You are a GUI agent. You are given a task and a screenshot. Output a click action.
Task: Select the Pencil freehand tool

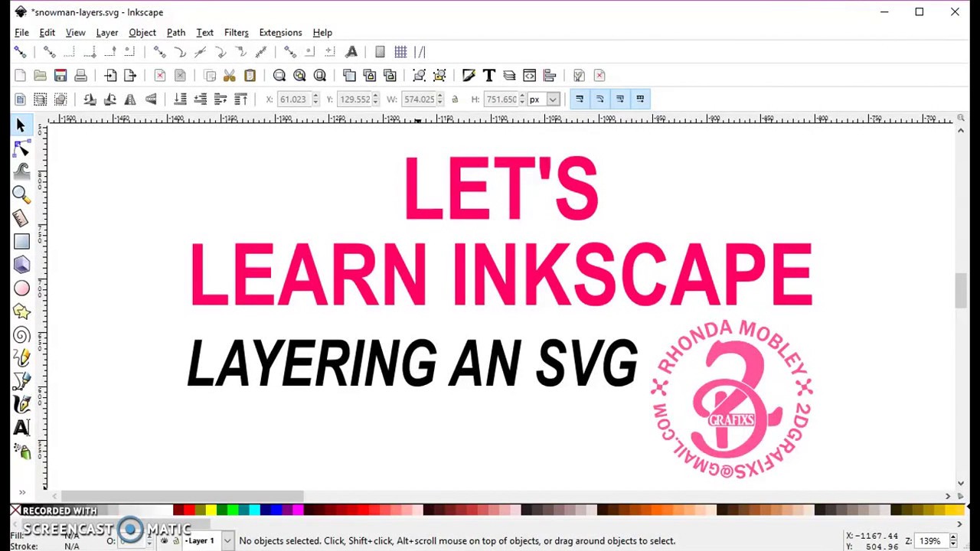[x=21, y=358]
